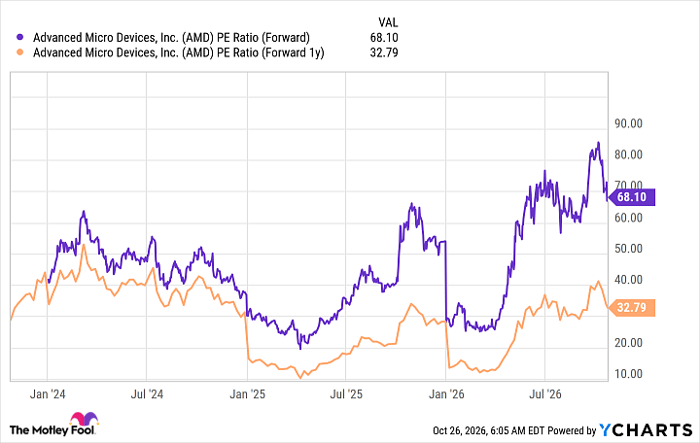Click the purple 68.10 end-of-line flag
700x443 pixels.
tap(632, 197)
